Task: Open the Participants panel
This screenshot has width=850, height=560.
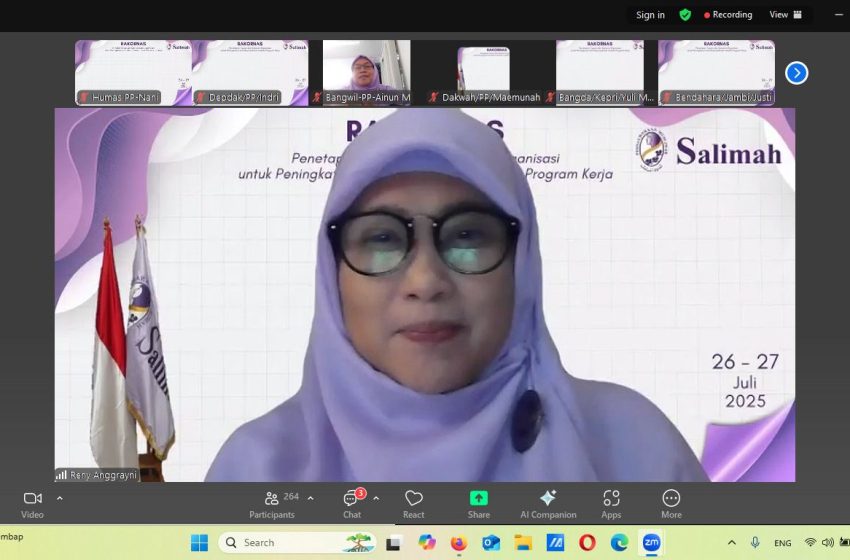Action: pos(272,503)
